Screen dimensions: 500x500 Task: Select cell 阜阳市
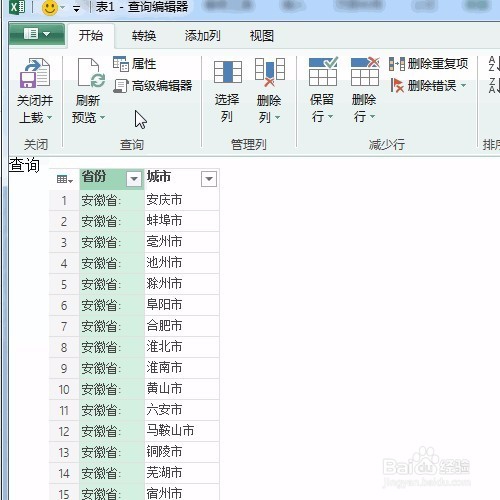tap(182, 305)
